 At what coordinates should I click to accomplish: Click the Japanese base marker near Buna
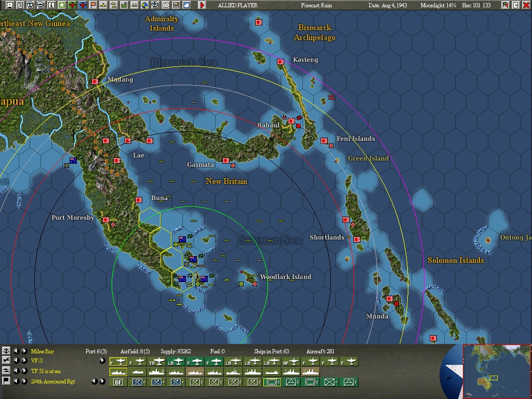[138, 200]
